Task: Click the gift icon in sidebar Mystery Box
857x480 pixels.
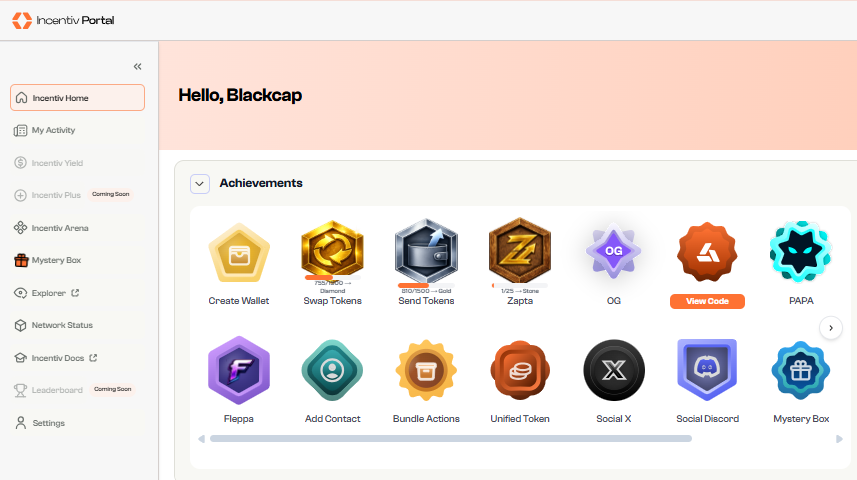Action: tap(21, 260)
